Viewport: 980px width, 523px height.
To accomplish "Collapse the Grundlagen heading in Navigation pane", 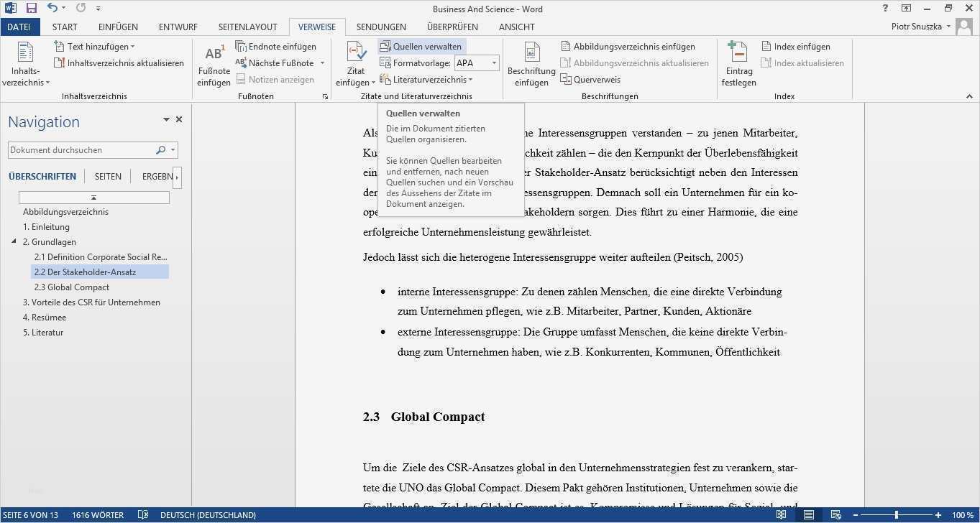I will [14, 241].
